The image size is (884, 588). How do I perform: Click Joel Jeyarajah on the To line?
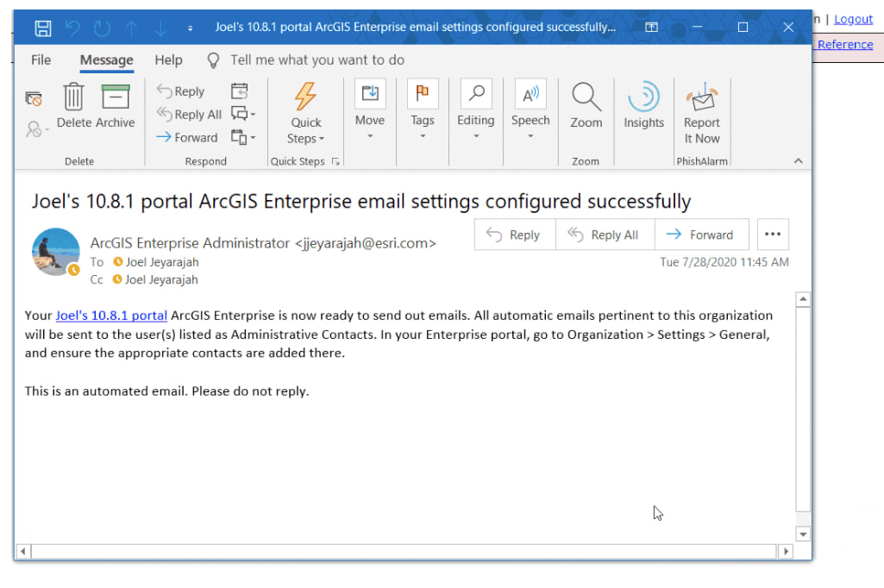click(162, 262)
